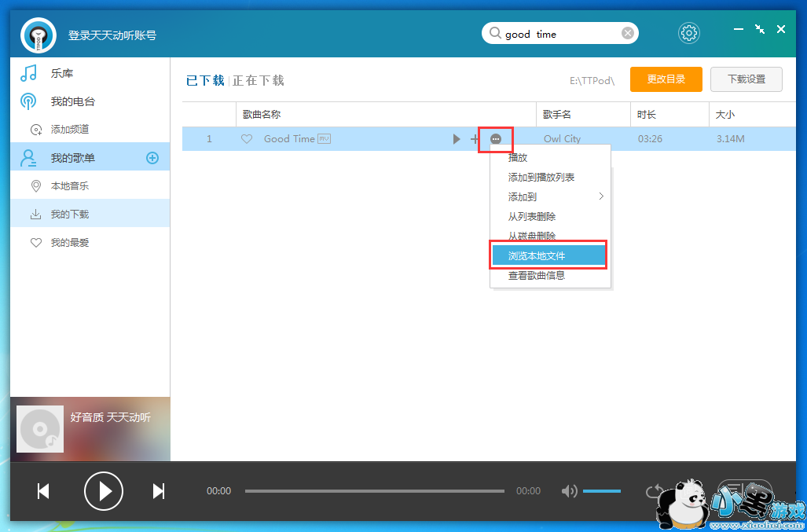Adjust the volume slider

coord(602,491)
